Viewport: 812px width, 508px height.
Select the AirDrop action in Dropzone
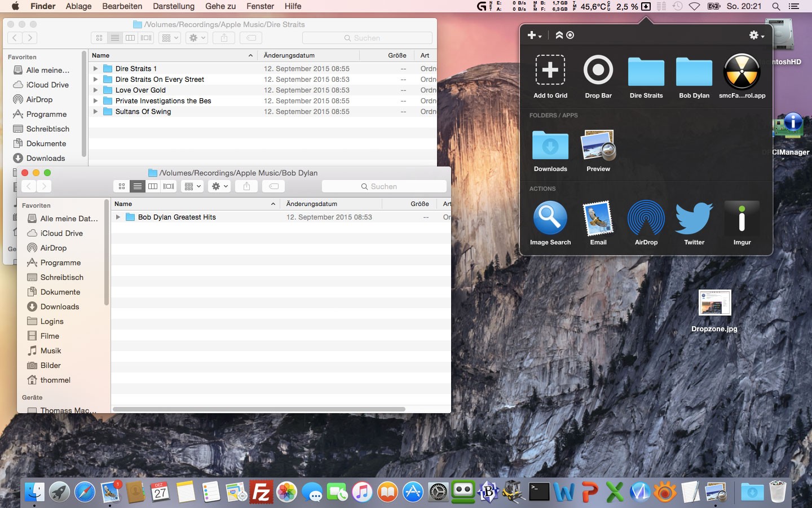(646, 218)
